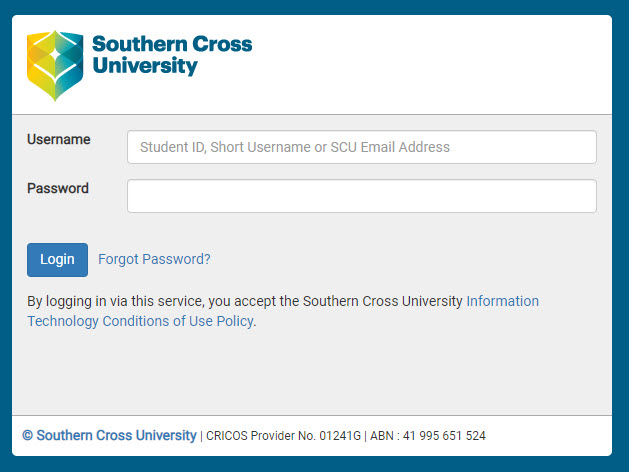Click the copyright symbol in the footer
Screen dimensions: 629x472
(27, 436)
